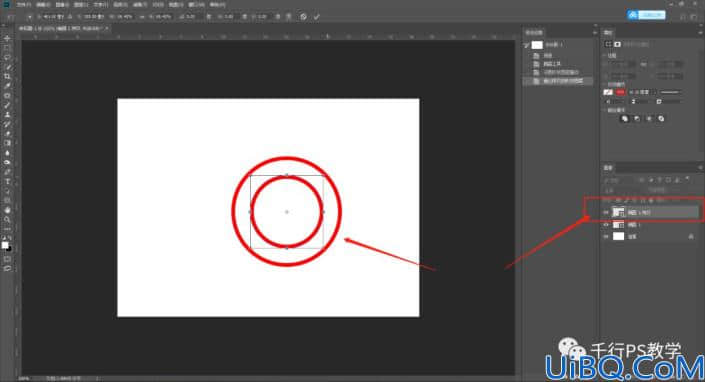Select the History Brush tool
This screenshot has width=705, height=382.
[x=7, y=124]
